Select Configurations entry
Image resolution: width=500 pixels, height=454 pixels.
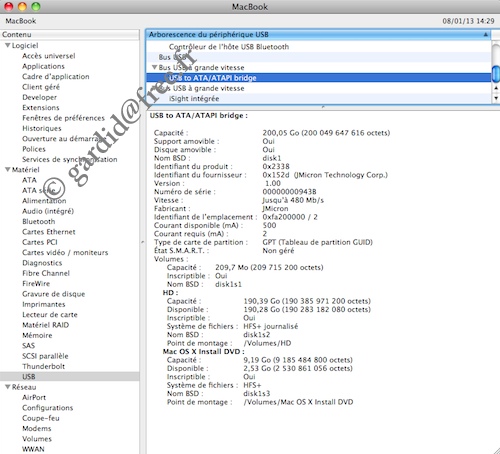tap(47, 407)
